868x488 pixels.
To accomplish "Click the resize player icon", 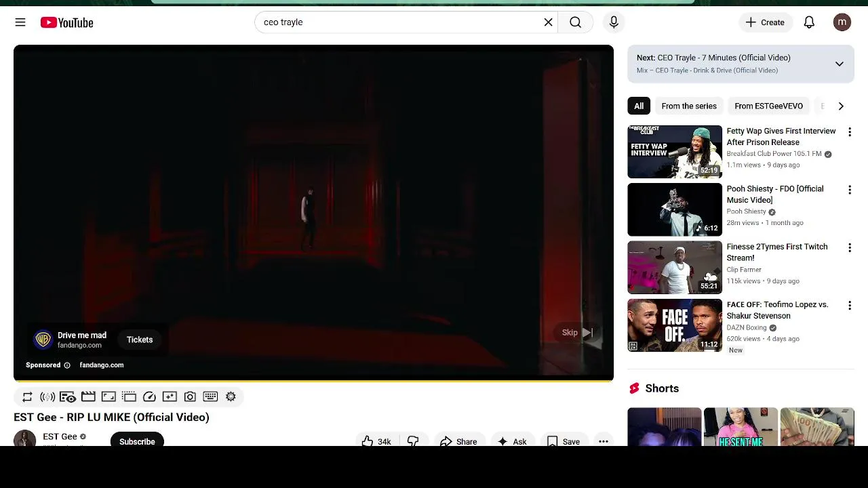I will [x=108, y=396].
